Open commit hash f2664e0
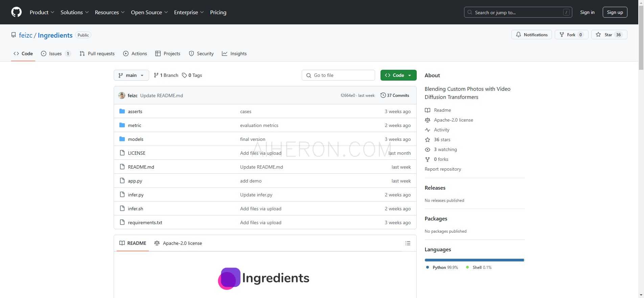The height and width of the screenshot is (298, 644). click(348, 95)
